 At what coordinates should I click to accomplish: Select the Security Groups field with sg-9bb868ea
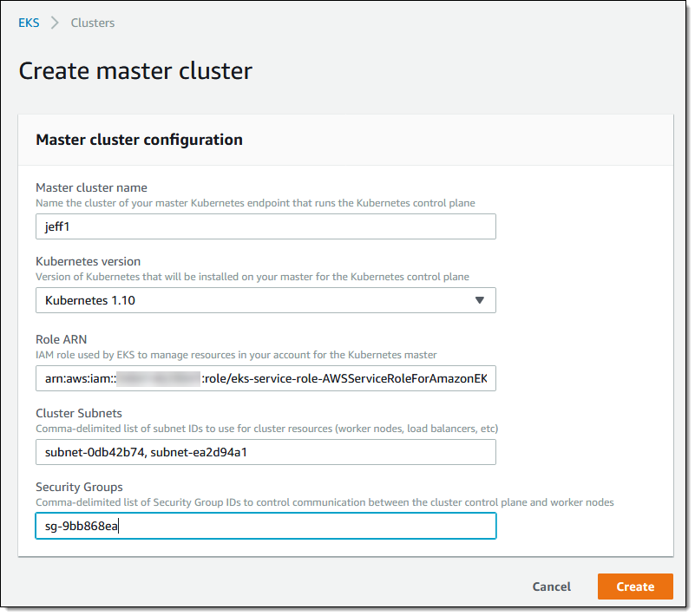(x=266, y=526)
